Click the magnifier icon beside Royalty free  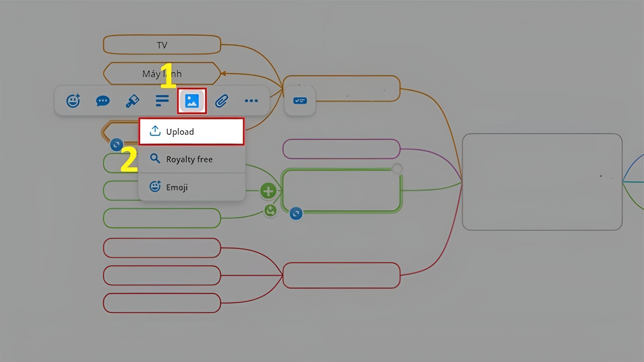pyautogui.click(x=155, y=159)
